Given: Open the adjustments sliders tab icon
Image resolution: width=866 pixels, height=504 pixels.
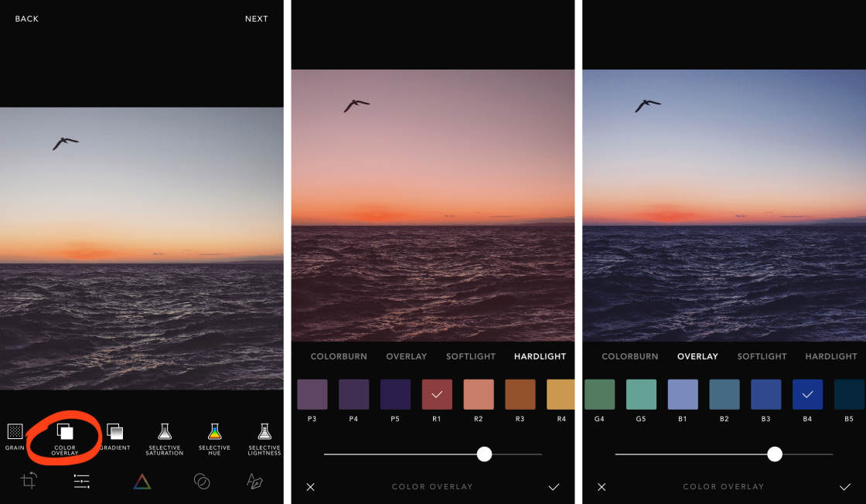Looking at the screenshot, I should [82, 482].
